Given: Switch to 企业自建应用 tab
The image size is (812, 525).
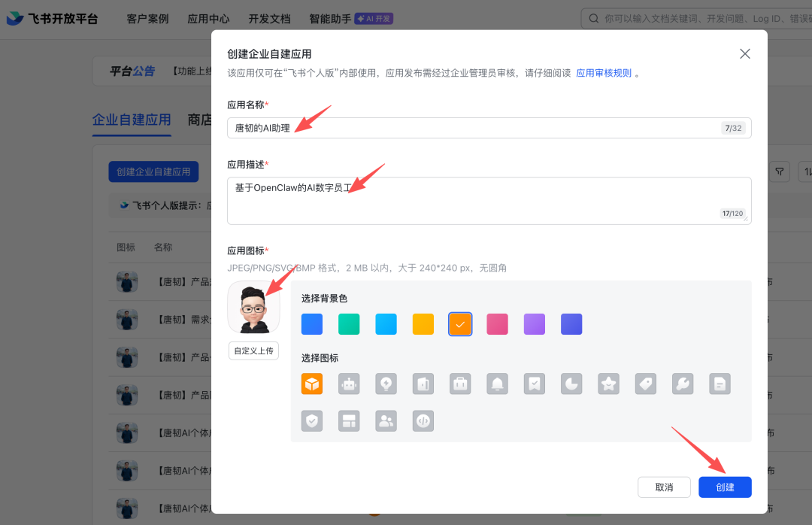Looking at the screenshot, I should (x=131, y=120).
